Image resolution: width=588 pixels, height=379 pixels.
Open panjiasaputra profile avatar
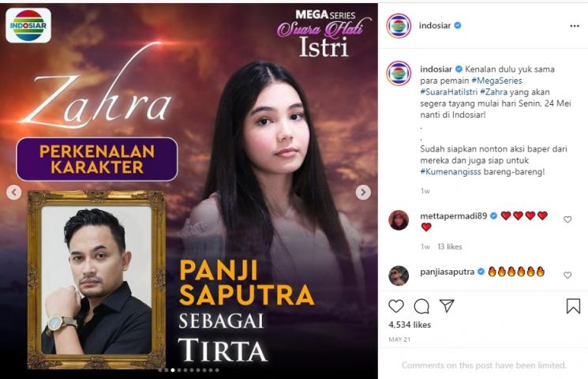tap(399, 276)
